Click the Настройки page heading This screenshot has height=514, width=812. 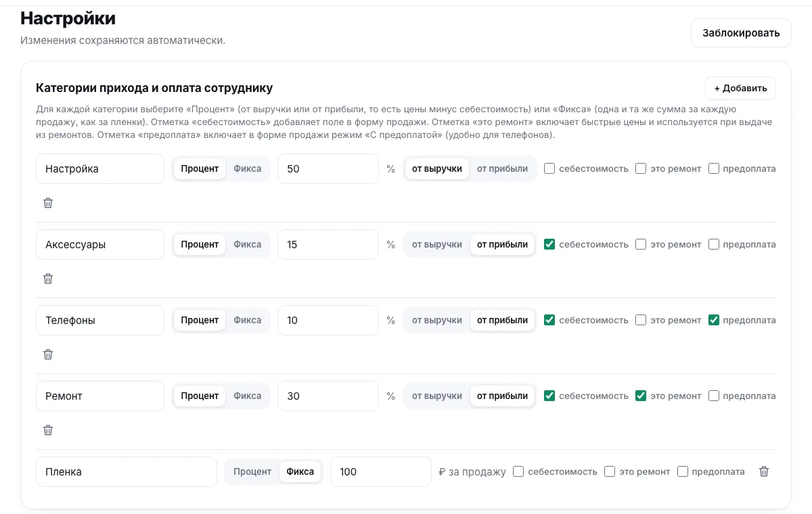68,19
